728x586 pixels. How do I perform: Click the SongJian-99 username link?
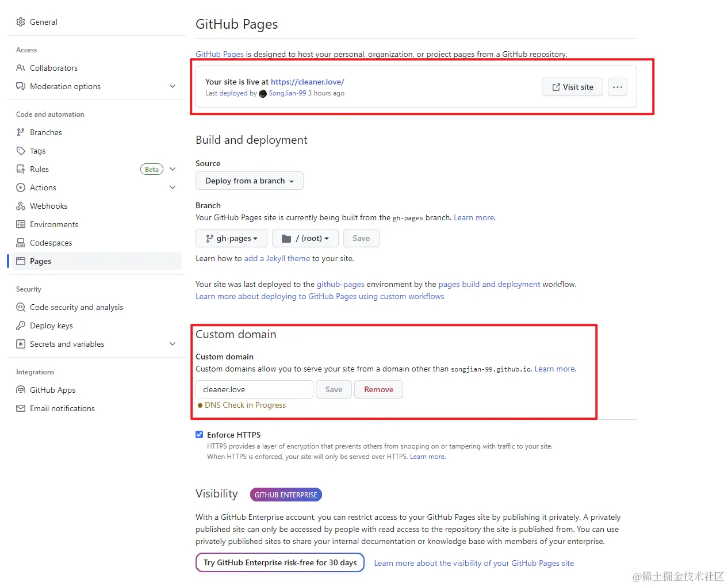(x=288, y=93)
